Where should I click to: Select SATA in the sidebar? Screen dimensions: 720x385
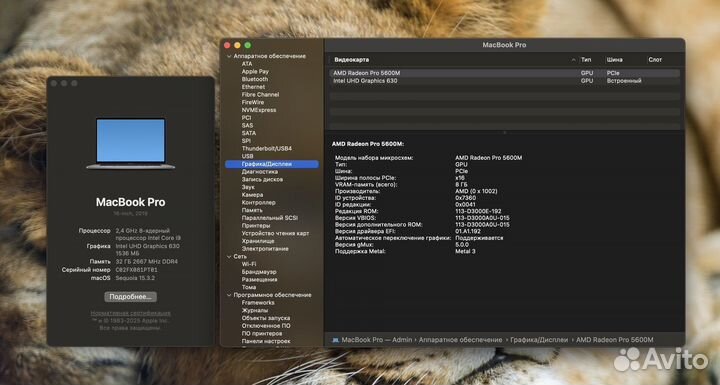(248, 133)
